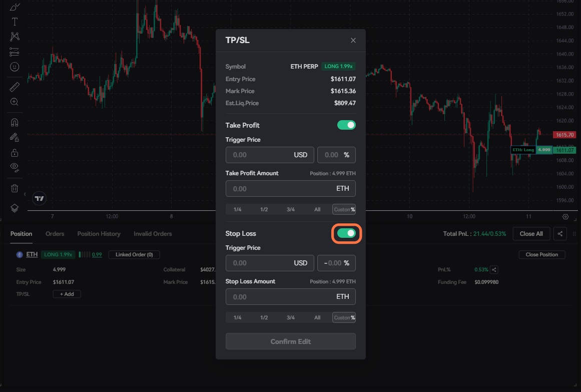
Task: Open the emoji icons tool
Action: coord(15,67)
